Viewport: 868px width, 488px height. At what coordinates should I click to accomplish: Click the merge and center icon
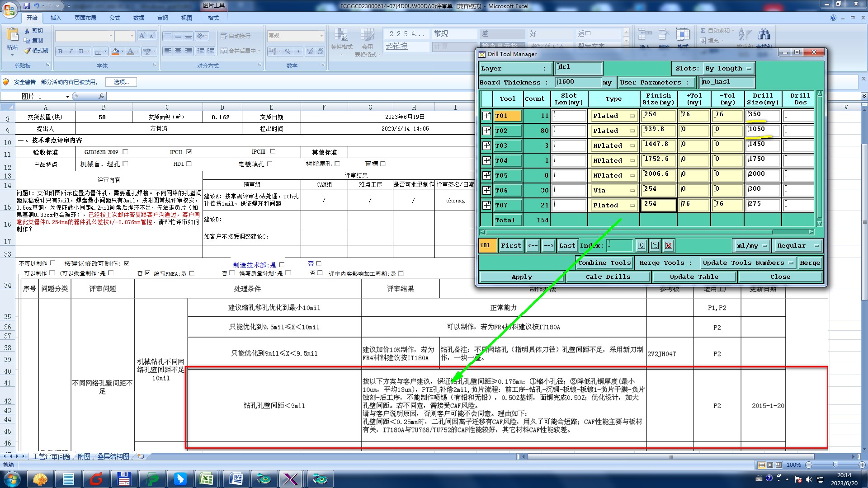click(x=224, y=51)
